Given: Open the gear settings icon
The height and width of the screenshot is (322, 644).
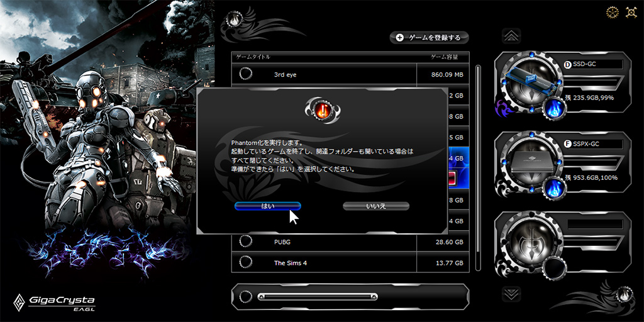Looking at the screenshot, I should pyautogui.click(x=613, y=12).
